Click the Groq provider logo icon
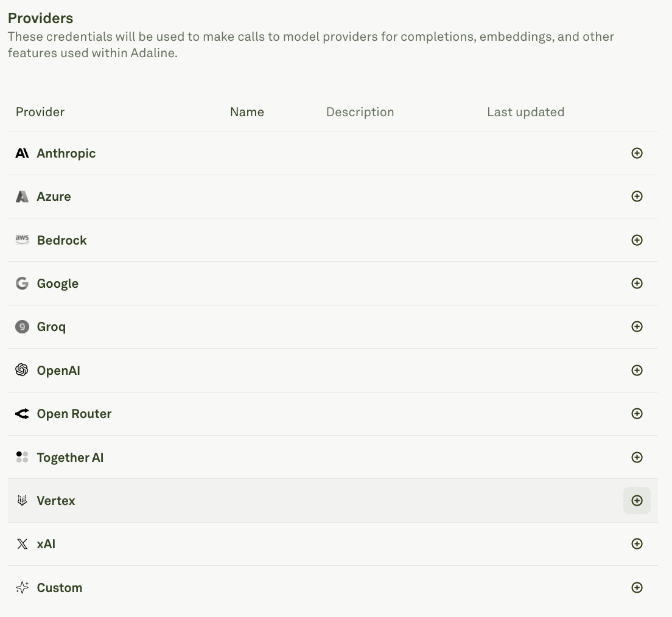This screenshot has width=672, height=617. (x=22, y=327)
